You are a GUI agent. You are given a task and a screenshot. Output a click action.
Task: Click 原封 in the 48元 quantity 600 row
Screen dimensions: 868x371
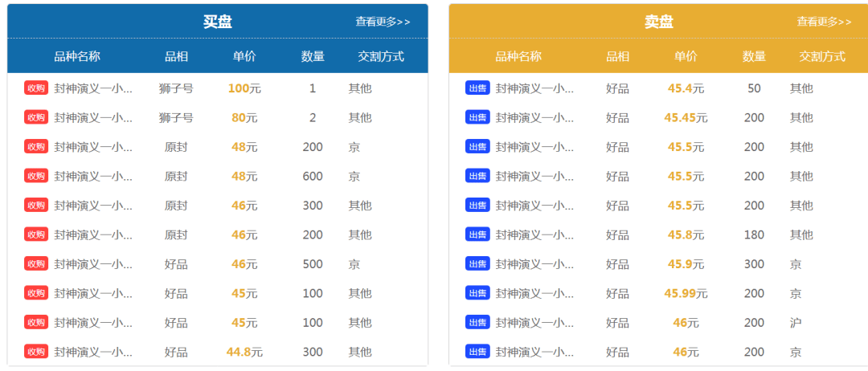[x=176, y=176]
